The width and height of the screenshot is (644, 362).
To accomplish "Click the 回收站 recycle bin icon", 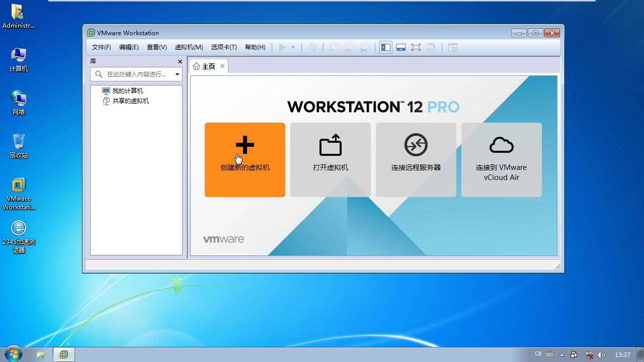I will click(x=19, y=146).
